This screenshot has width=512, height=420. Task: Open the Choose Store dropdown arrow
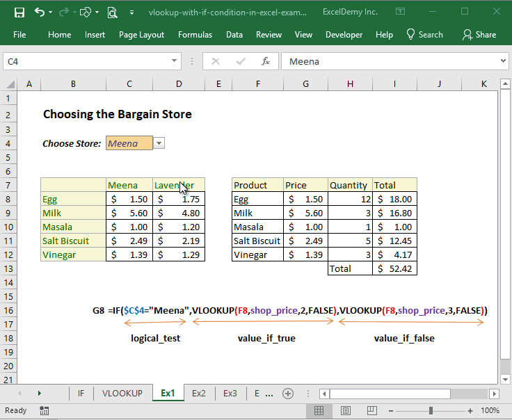coord(159,143)
